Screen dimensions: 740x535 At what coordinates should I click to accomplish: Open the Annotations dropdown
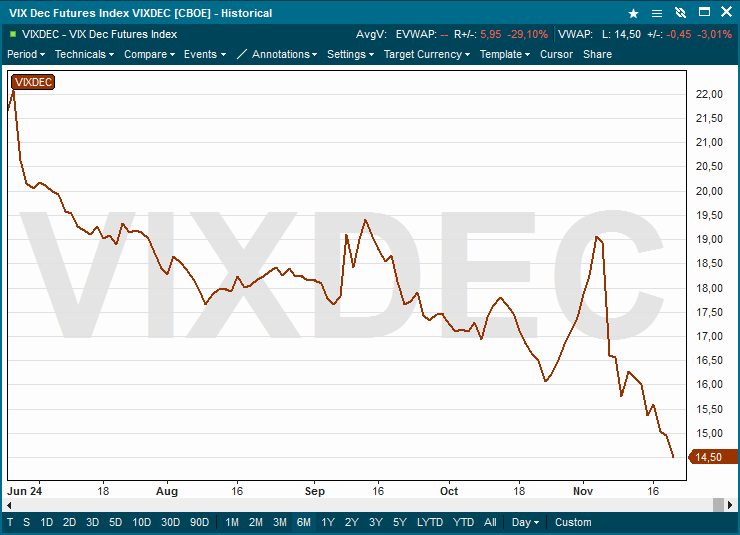click(x=285, y=54)
